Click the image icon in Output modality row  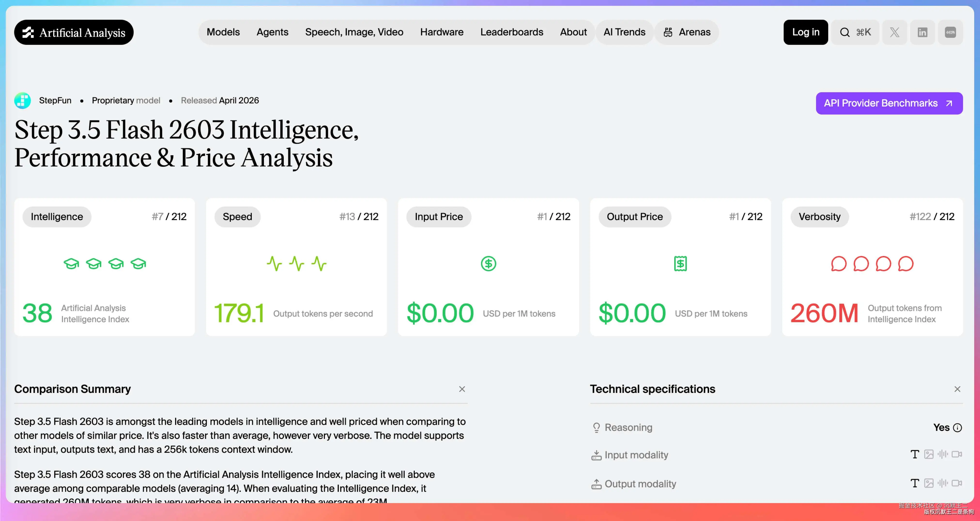929,483
